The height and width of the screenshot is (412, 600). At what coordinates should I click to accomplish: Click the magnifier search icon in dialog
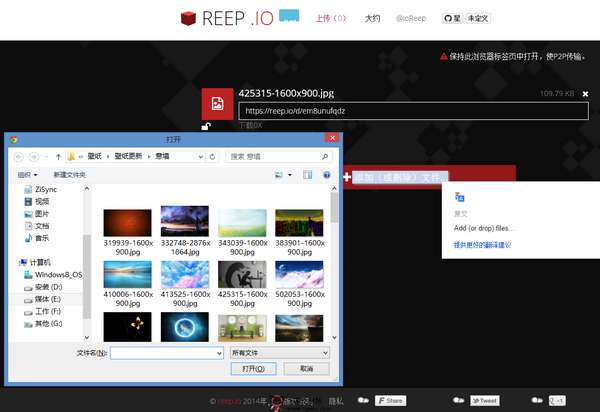click(x=325, y=156)
